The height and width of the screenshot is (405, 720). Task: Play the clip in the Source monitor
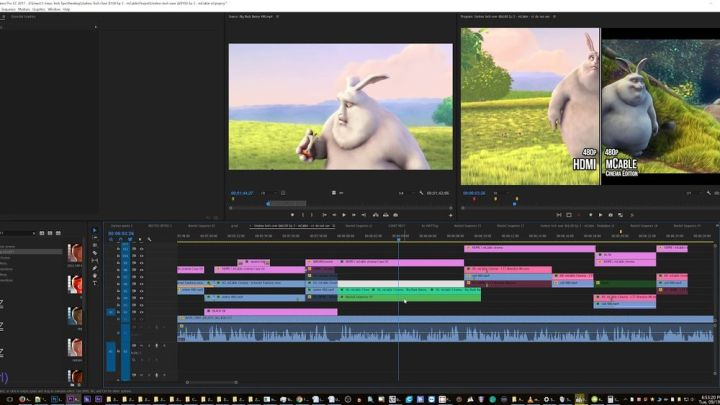tap(344, 215)
